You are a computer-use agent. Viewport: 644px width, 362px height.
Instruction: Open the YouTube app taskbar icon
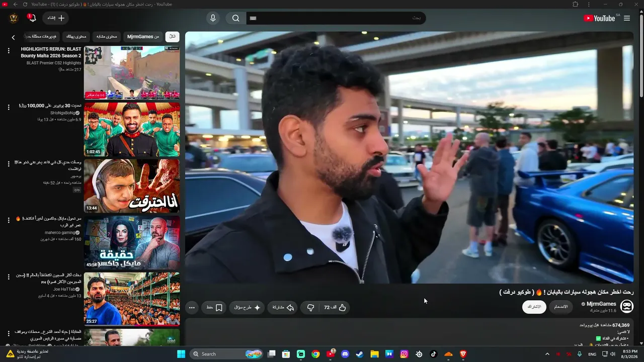click(x=331, y=354)
